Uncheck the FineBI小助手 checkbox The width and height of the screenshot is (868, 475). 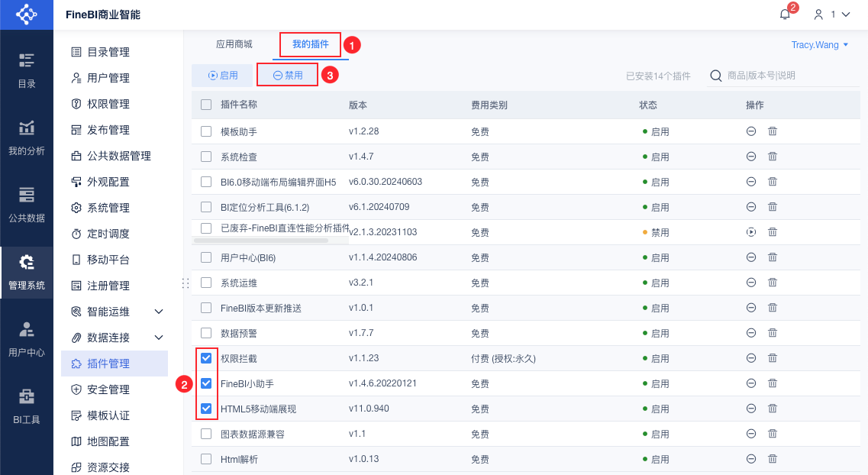(x=206, y=383)
